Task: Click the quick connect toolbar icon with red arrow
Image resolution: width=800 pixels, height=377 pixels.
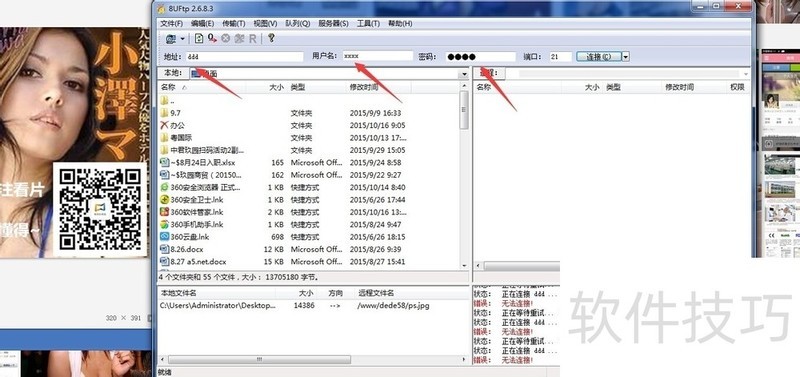Action: (212, 38)
